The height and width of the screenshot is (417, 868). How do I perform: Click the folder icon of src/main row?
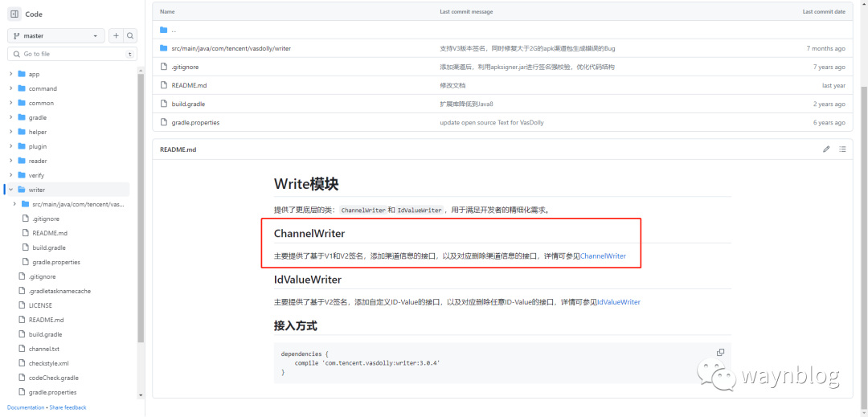[163, 48]
